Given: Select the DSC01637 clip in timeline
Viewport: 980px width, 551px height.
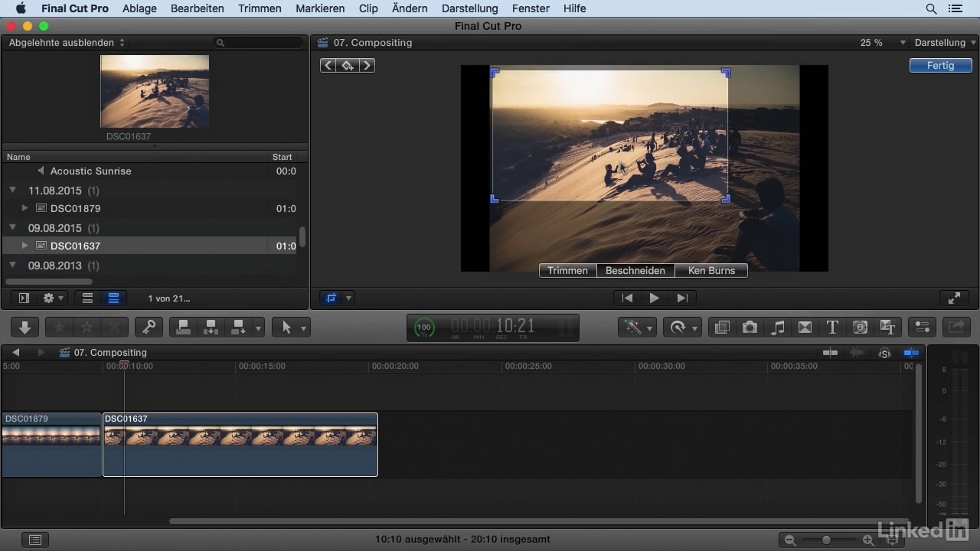Looking at the screenshot, I should tap(240, 445).
